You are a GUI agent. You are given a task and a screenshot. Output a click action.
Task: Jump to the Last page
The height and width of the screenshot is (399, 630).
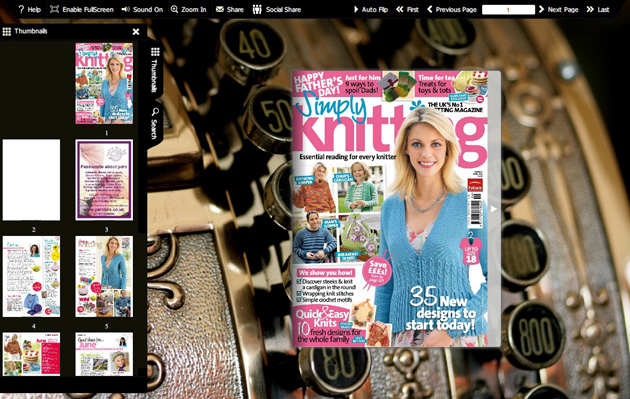598,9
